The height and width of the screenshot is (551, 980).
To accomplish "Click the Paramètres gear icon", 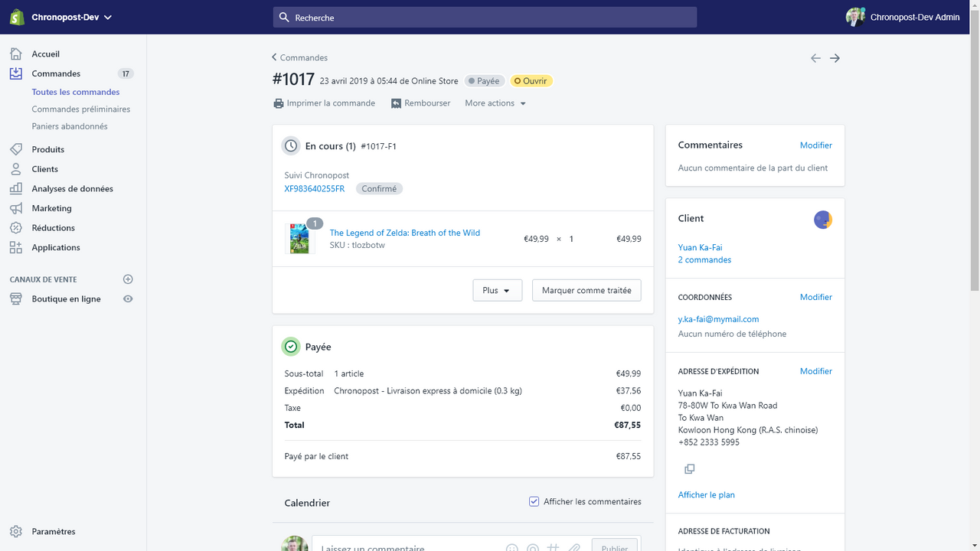I will [x=16, y=532].
